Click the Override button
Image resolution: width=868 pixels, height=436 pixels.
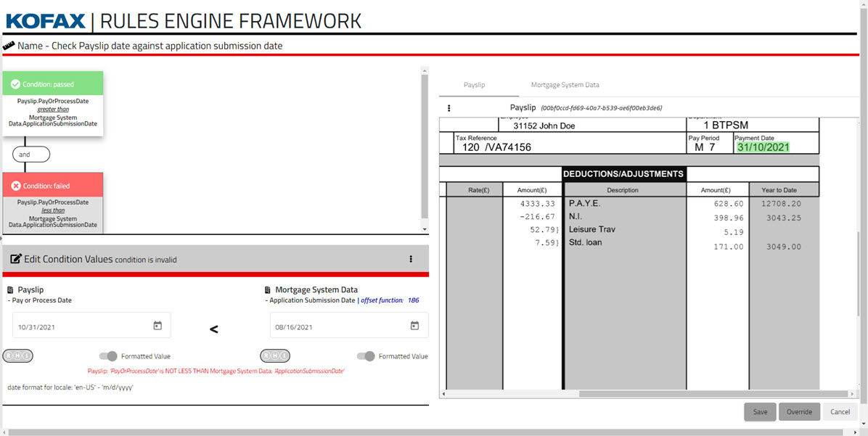[x=799, y=411]
